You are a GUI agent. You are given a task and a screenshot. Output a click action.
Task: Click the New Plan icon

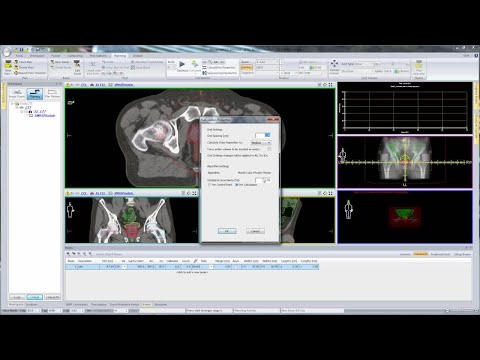pyautogui.click(x=8, y=64)
